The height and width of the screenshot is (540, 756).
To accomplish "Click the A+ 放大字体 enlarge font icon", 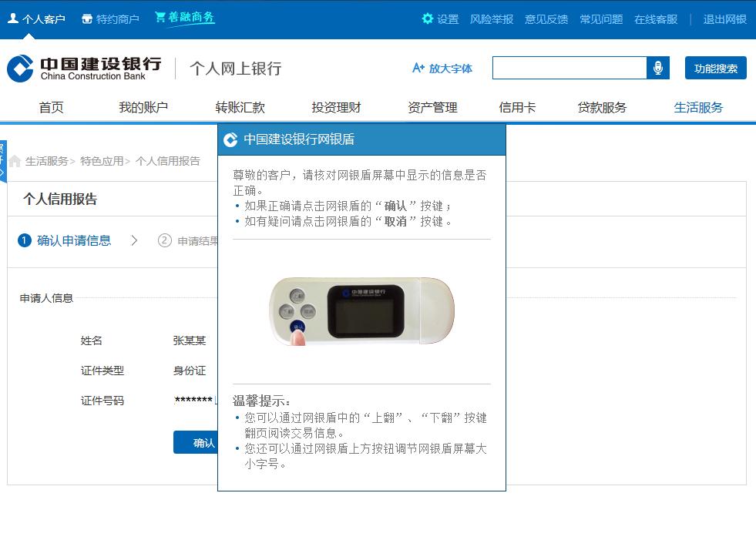I will point(421,68).
